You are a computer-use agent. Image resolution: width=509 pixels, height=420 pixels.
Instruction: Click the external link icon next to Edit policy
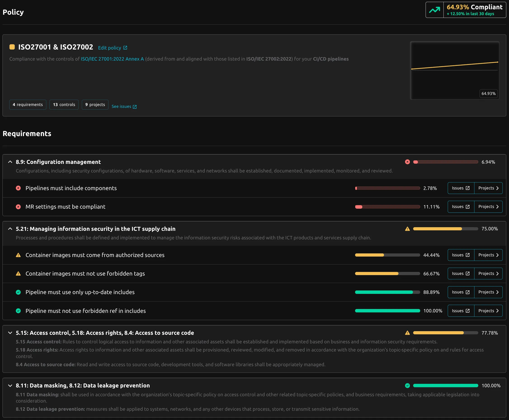(x=125, y=48)
